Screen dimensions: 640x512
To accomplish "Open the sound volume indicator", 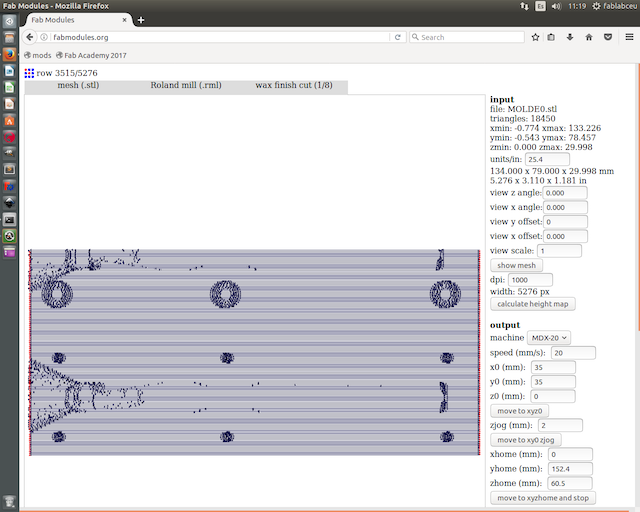I will [x=556, y=6].
